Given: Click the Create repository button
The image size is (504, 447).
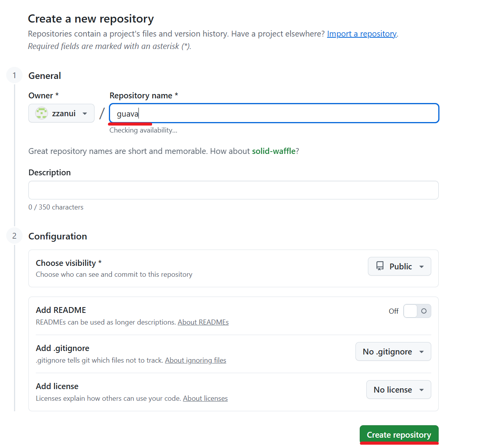Looking at the screenshot, I should pos(399,435).
